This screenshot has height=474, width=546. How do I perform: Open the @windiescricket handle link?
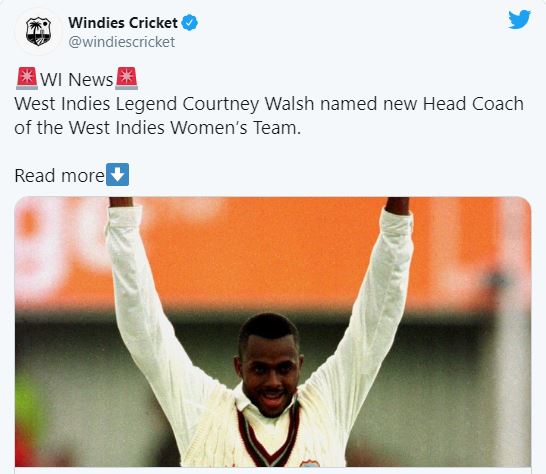coord(122,42)
